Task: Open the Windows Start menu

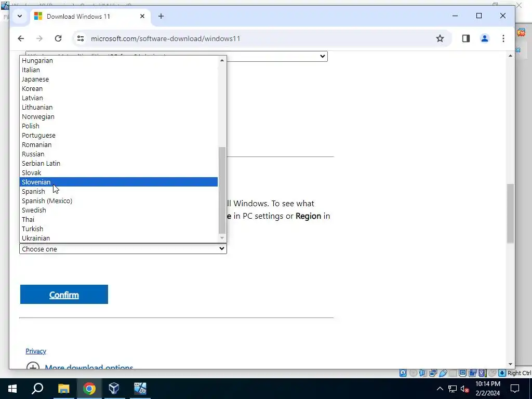Action: click(x=12, y=389)
